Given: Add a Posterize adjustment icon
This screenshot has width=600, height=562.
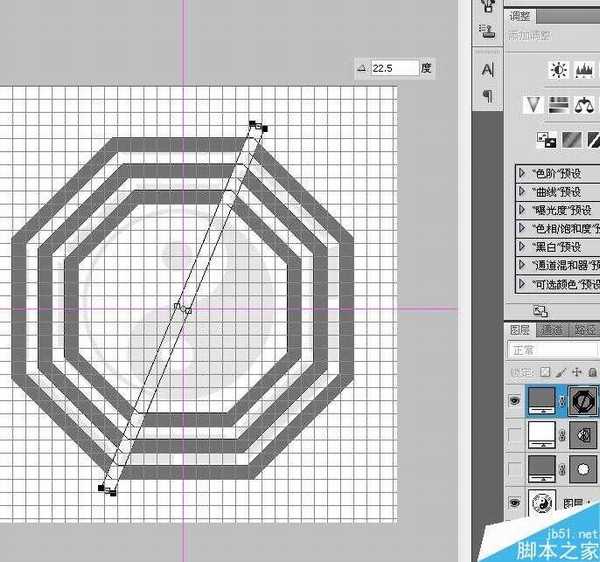Looking at the screenshot, I should 572,140.
